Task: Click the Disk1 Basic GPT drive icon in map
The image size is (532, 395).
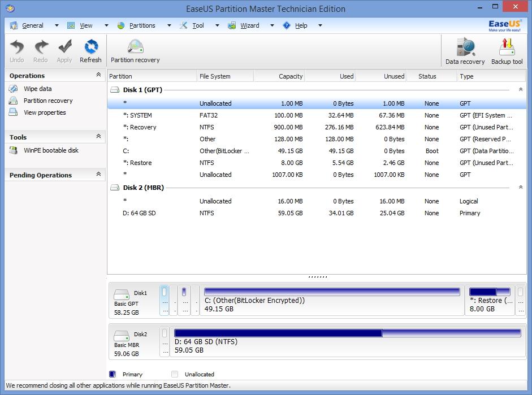Action: [x=121, y=294]
